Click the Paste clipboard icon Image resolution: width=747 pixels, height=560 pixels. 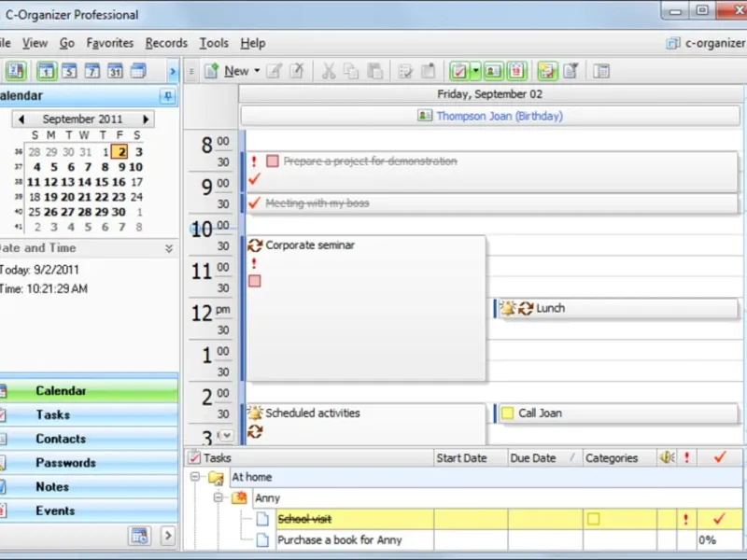pyautogui.click(x=375, y=71)
